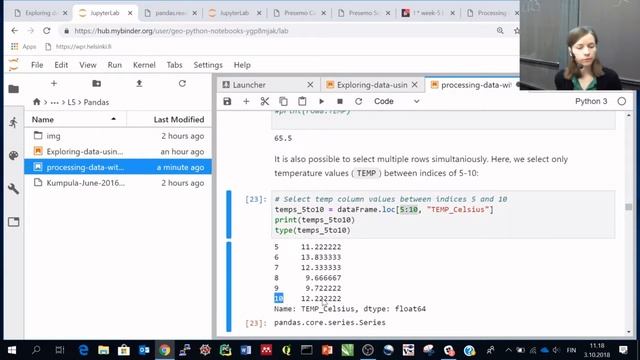
Task: Cut selected cells with the scissors icon
Action: [x=264, y=101]
